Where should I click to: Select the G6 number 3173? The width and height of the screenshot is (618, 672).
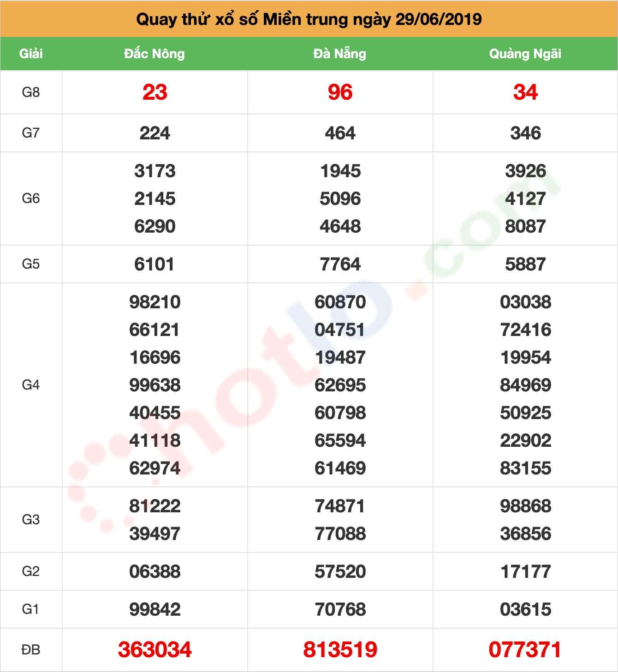[x=155, y=171]
